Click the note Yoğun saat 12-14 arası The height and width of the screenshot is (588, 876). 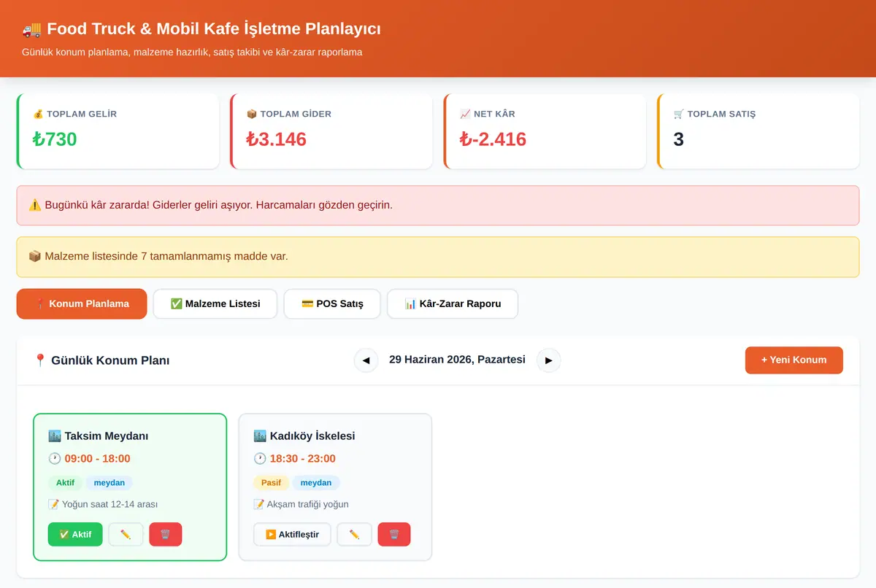click(x=103, y=504)
